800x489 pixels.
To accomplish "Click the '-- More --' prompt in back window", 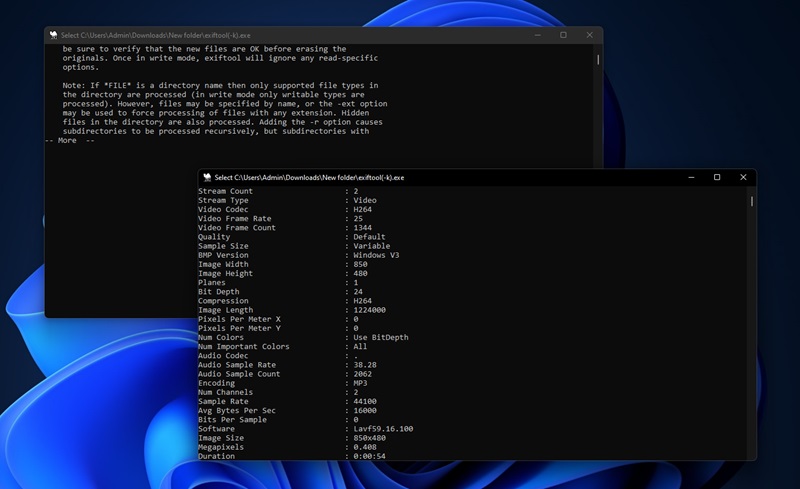I will pos(70,140).
